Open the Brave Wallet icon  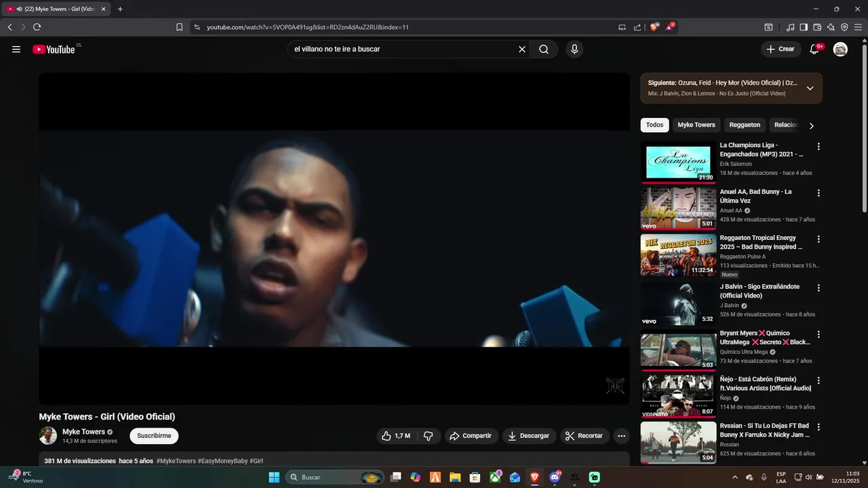817,27
